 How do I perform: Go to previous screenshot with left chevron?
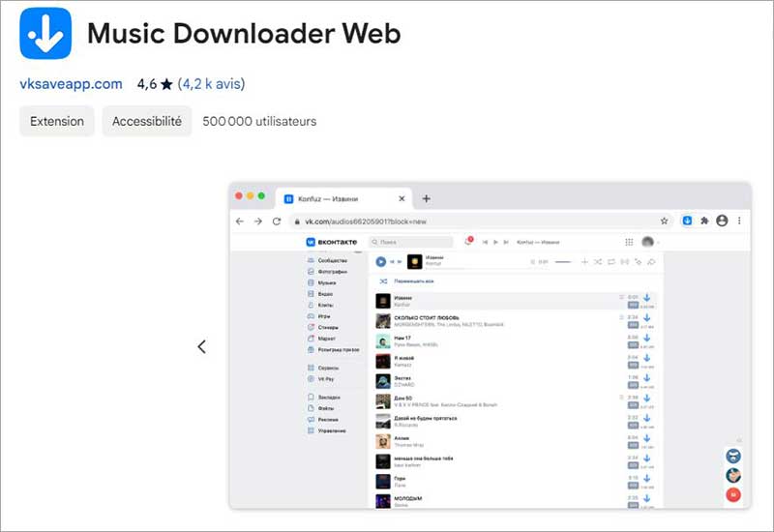pos(201,347)
